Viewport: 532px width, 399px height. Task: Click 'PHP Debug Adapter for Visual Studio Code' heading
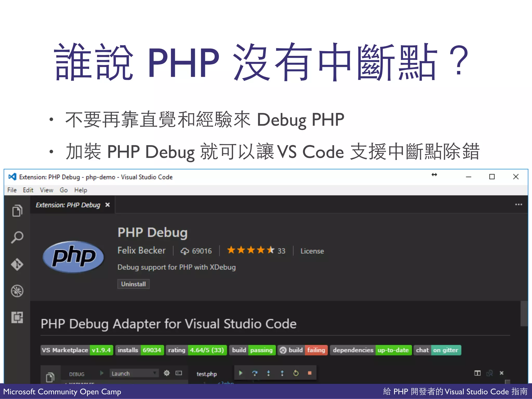point(169,324)
